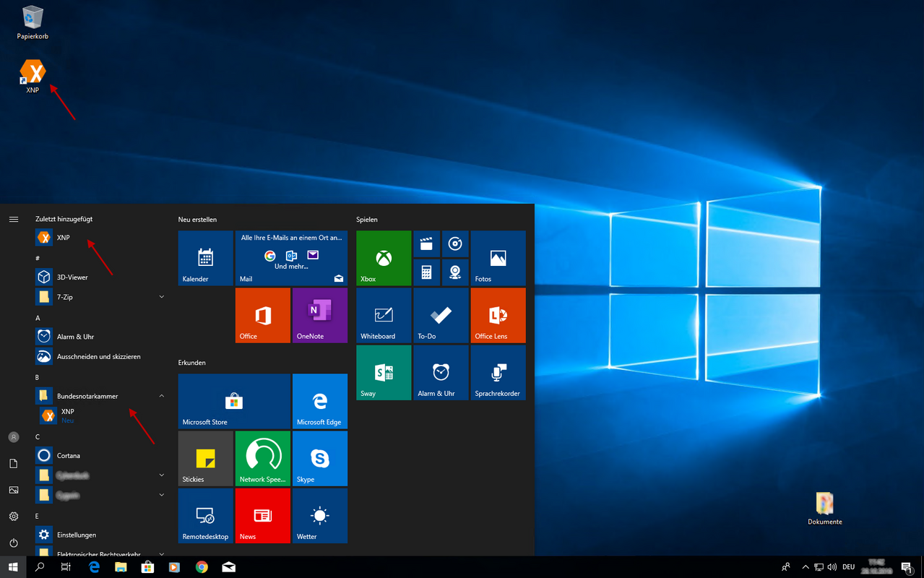
Task: Open the Groove Music small tile
Action: coord(455,244)
